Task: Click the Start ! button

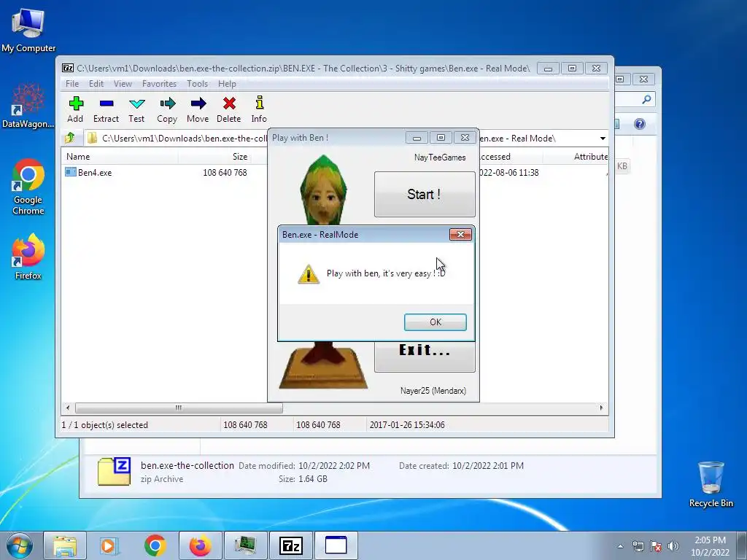Action: 425,194
